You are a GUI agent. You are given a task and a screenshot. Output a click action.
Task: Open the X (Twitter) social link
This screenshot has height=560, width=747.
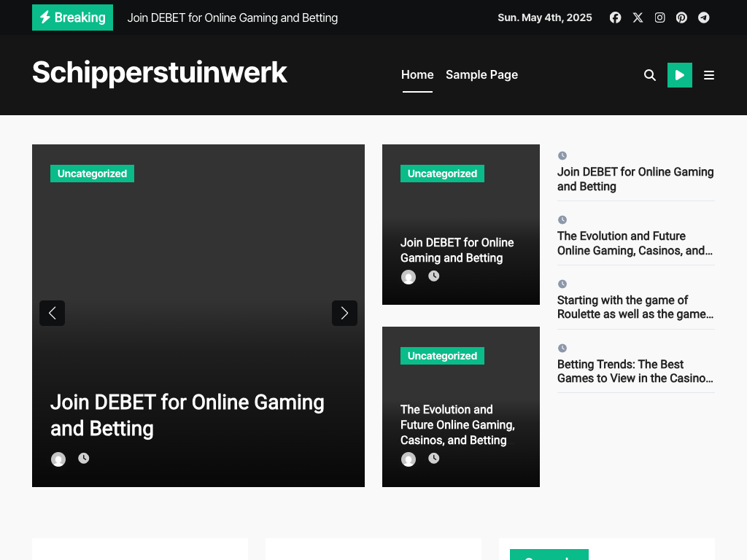click(638, 17)
